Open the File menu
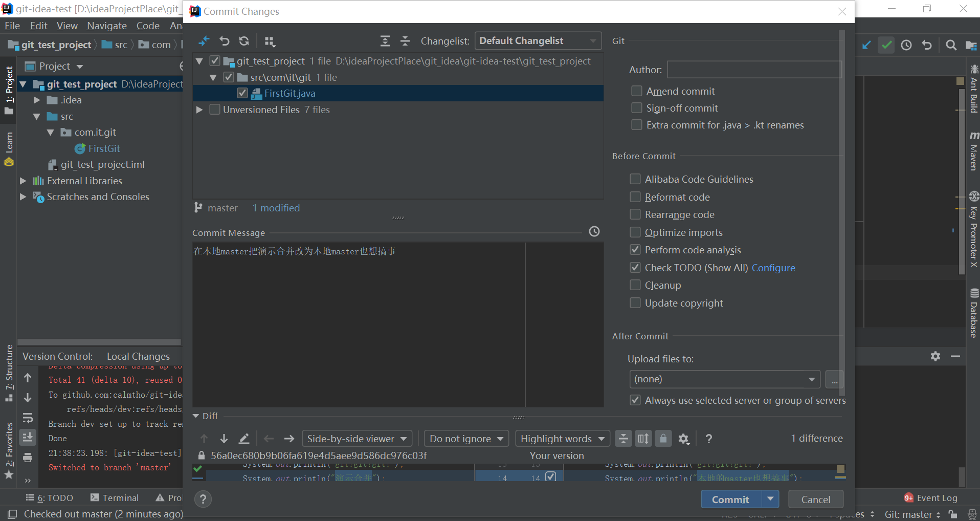This screenshot has height=521, width=980. click(x=12, y=26)
